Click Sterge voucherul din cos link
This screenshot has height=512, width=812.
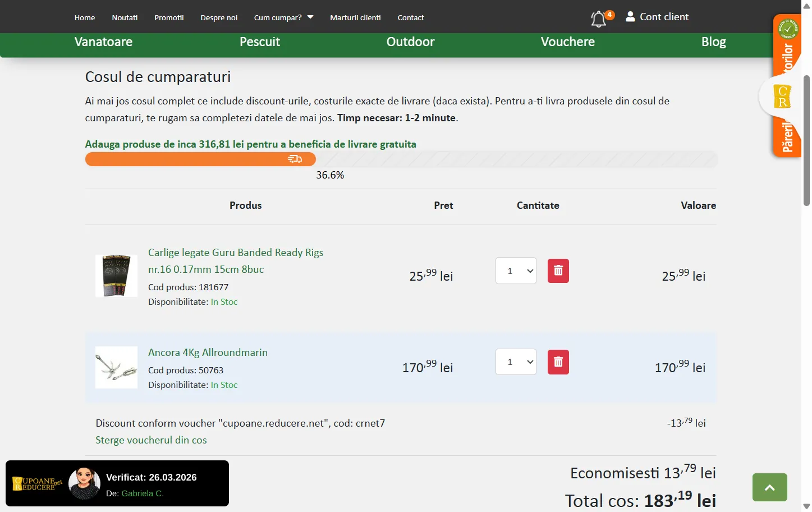click(151, 440)
